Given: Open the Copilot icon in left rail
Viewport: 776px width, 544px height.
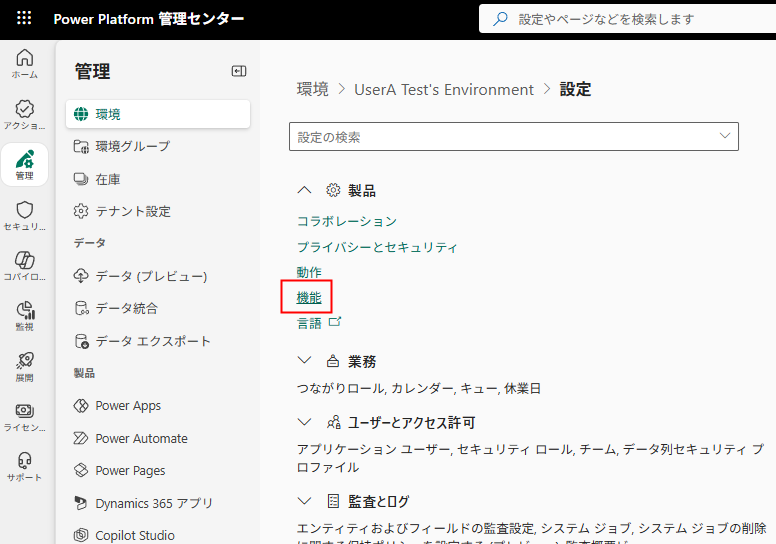Looking at the screenshot, I should 25,265.
